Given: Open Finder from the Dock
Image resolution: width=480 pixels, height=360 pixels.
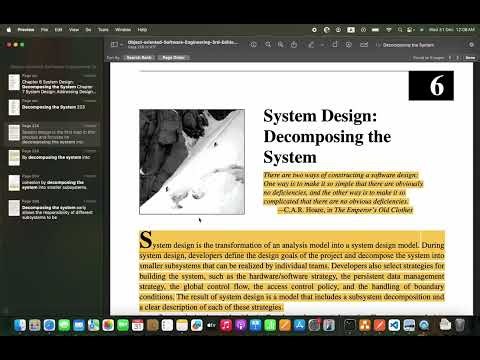Looking at the screenshot, I should tap(20, 325).
